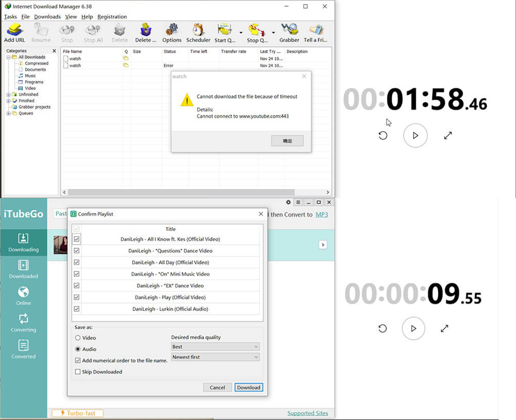The width and height of the screenshot is (516, 420).
Task: Reset the upper stopwatch timer
Action: 383,135
